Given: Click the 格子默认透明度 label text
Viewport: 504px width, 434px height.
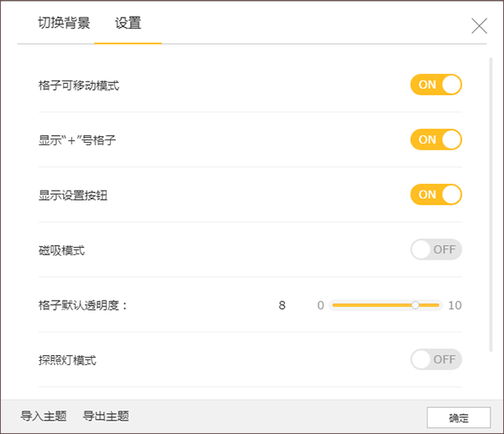Looking at the screenshot, I should [x=82, y=306].
